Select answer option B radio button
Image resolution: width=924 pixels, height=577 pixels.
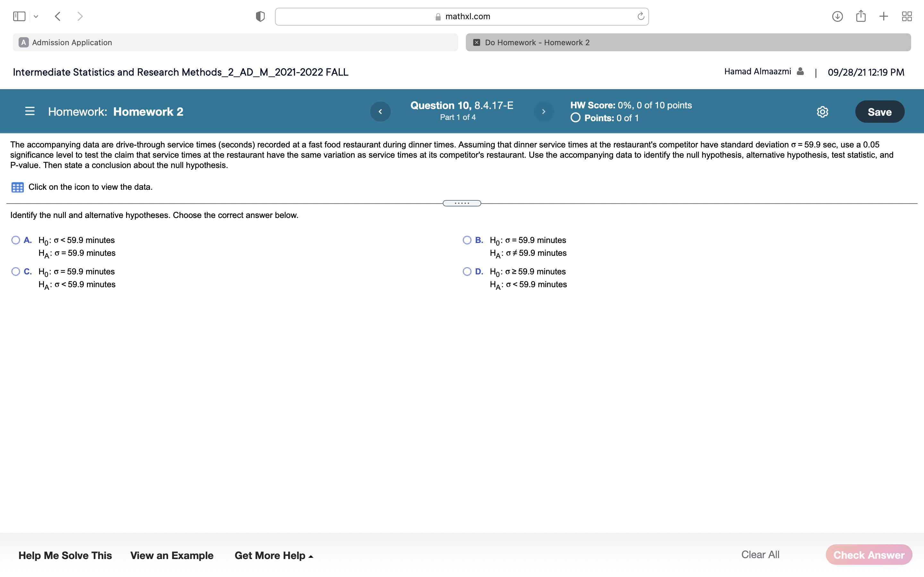tap(467, 240)
